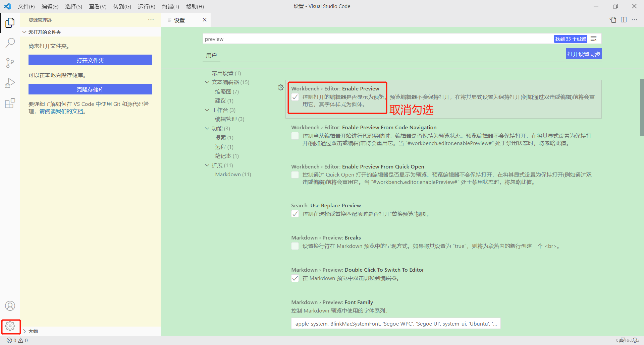Enable Preview From Quick Open checkbox

click(295, 175)
